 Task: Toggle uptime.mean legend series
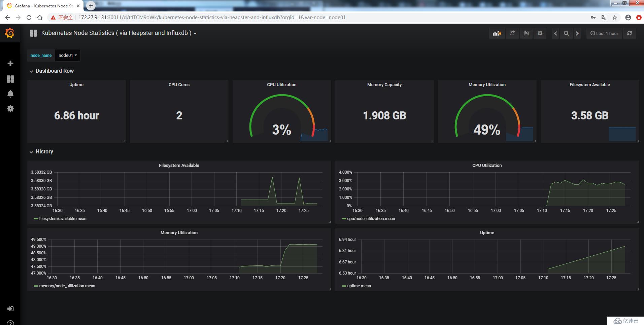click(x=359, y=286)
